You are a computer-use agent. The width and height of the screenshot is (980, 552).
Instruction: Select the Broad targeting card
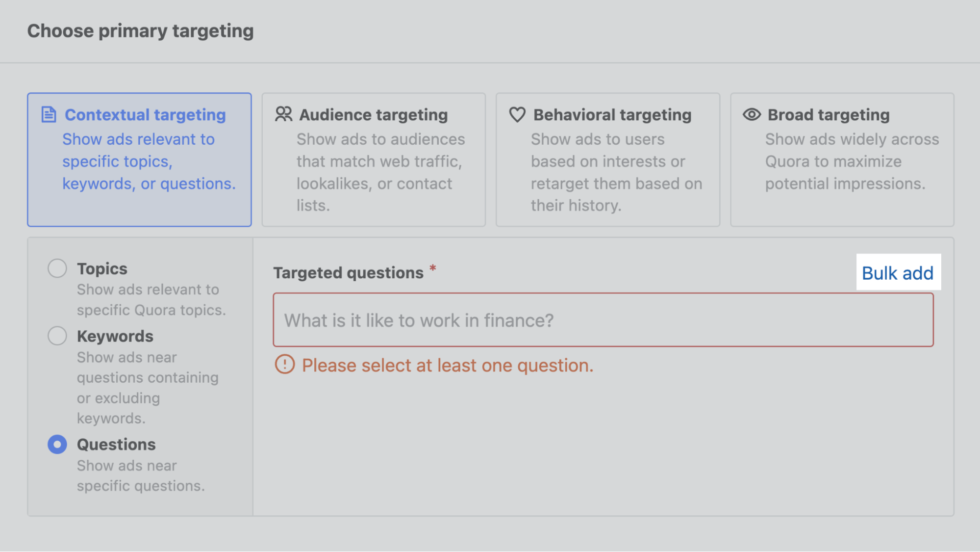tap(841, 159)
